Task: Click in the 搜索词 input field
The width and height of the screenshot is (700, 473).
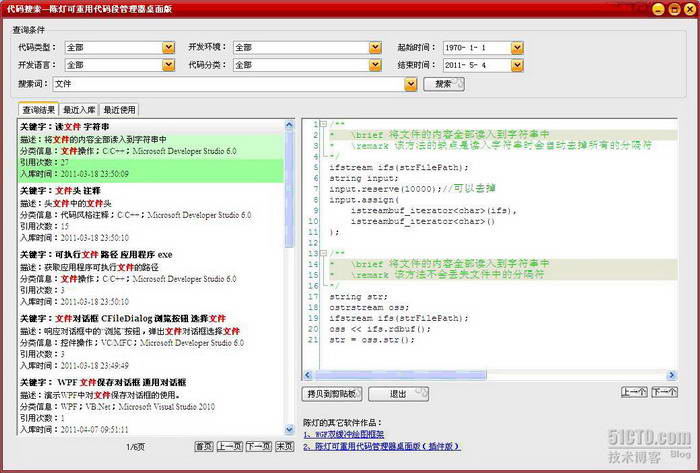Action: coord(230,84)
